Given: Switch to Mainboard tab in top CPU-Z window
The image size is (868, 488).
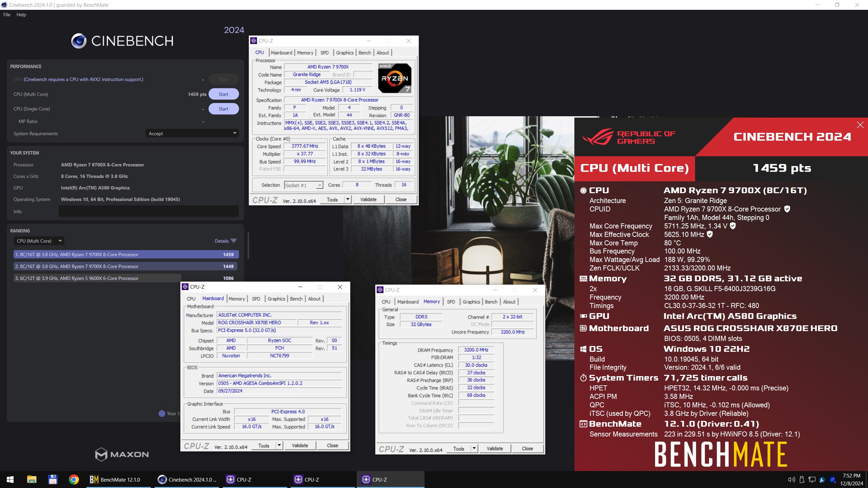Looking at the screenshot, I should point(281,53).
